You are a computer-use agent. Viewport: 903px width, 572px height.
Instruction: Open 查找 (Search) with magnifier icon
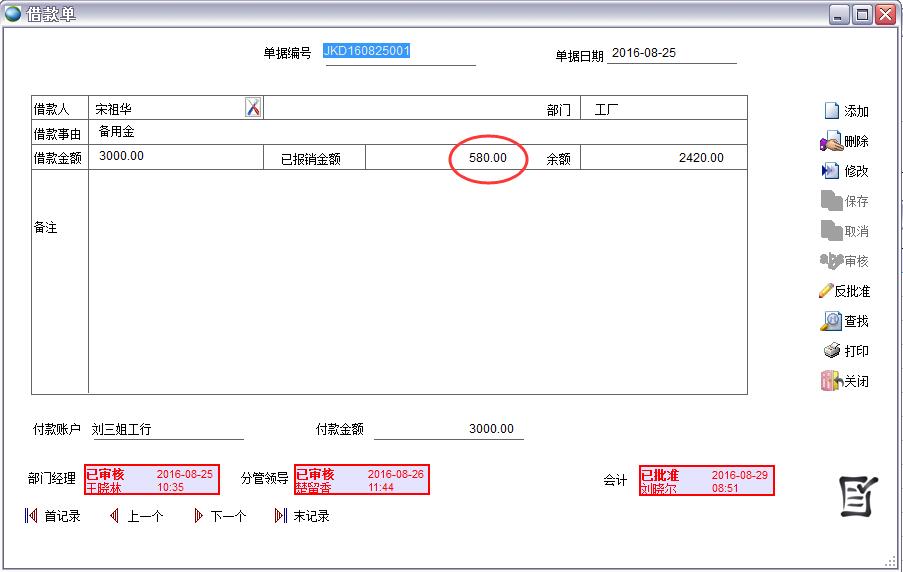831,321
